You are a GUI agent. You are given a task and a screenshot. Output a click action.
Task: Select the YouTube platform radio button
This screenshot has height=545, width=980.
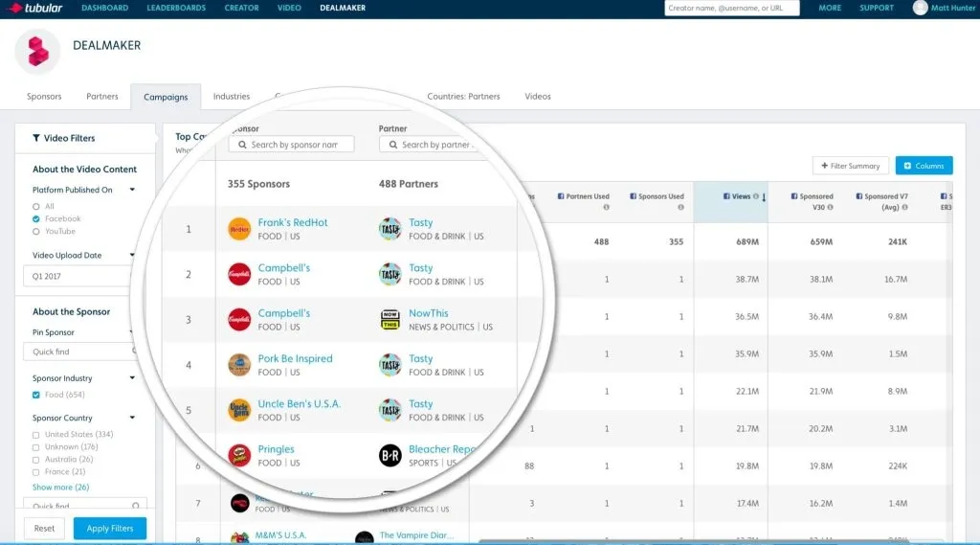[x=35, y=232]
